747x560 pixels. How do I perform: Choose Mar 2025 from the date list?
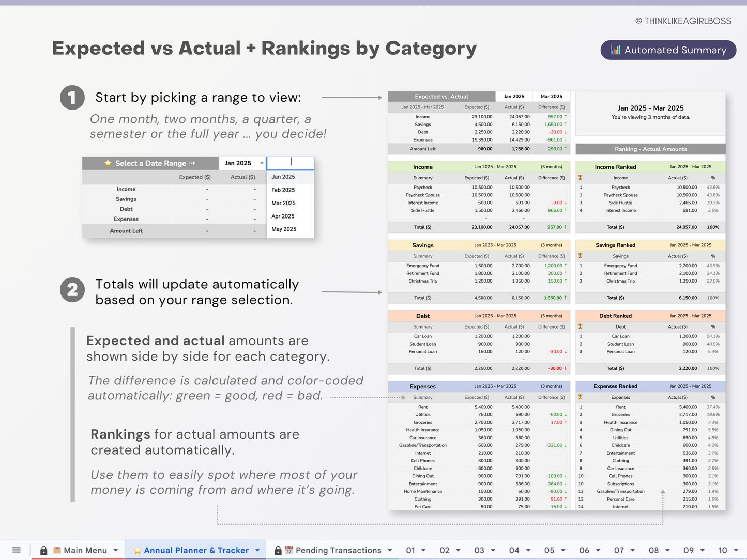pos(283,203)
